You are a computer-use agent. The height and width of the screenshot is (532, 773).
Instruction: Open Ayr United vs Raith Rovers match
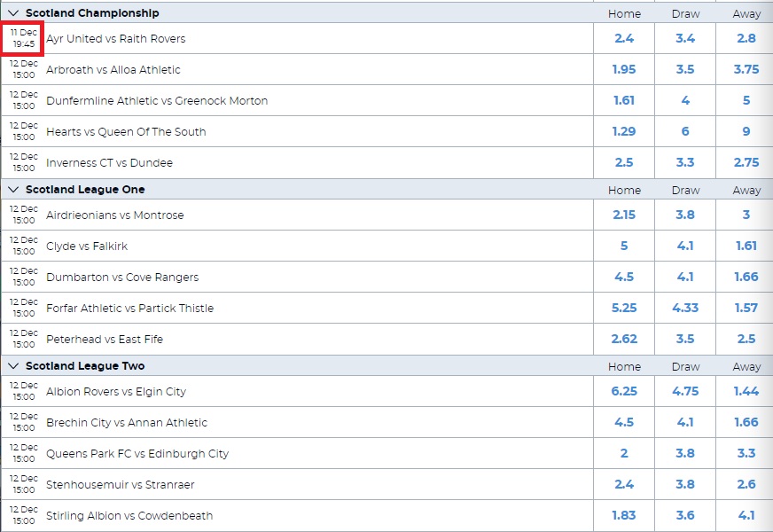click(x=116, y=38)
